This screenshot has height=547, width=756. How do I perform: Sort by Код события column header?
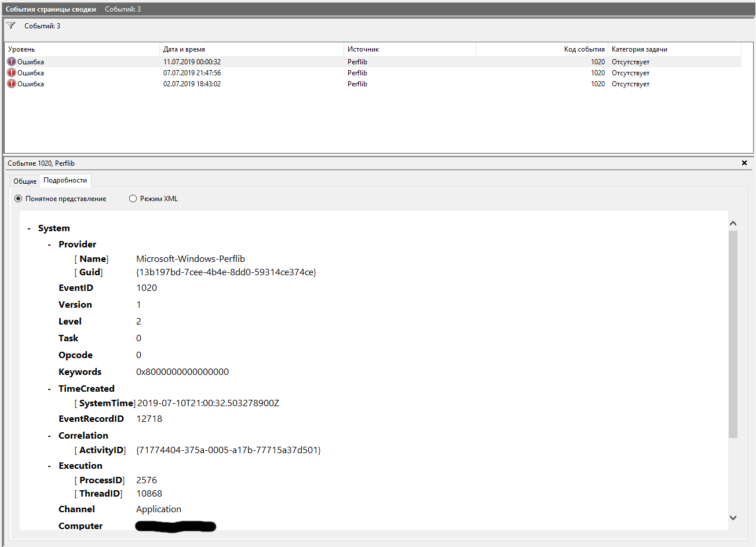[542, 49]
